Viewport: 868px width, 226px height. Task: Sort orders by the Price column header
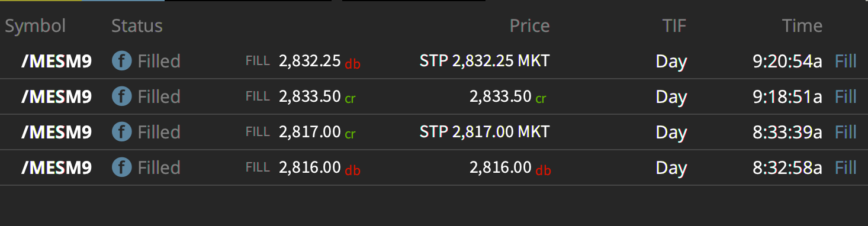pyautogui.click(x=530, y=26)
